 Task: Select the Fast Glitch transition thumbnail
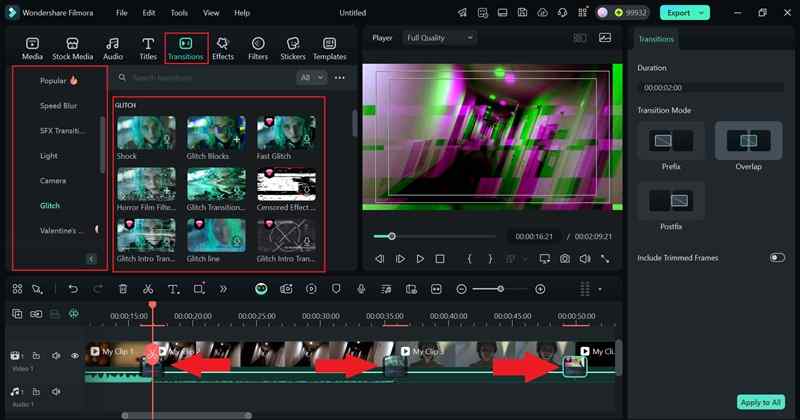(x=286, y=133)
